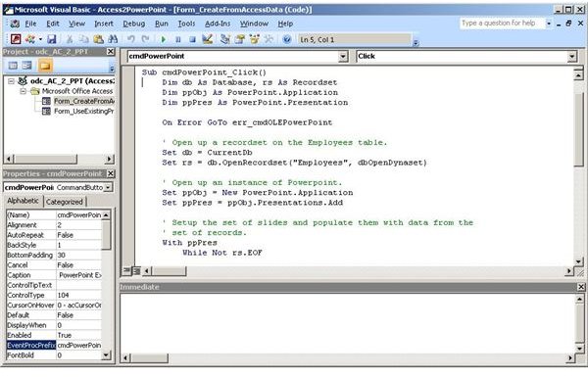Click View Code icon in Project panel
Image resolution: width=588 pixels, height=377 pixels.
click(13, 66)
